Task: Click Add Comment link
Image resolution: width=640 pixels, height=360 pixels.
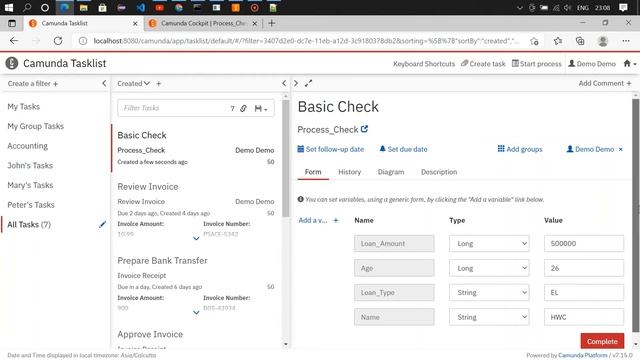Action: (x=605, y=83)
